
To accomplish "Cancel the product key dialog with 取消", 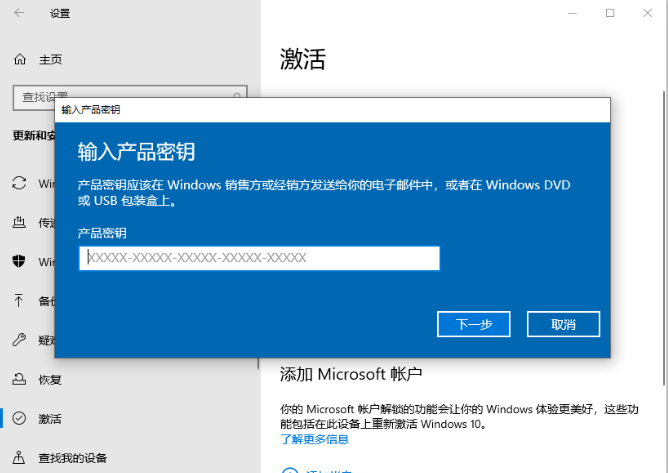I will (563, 324).
